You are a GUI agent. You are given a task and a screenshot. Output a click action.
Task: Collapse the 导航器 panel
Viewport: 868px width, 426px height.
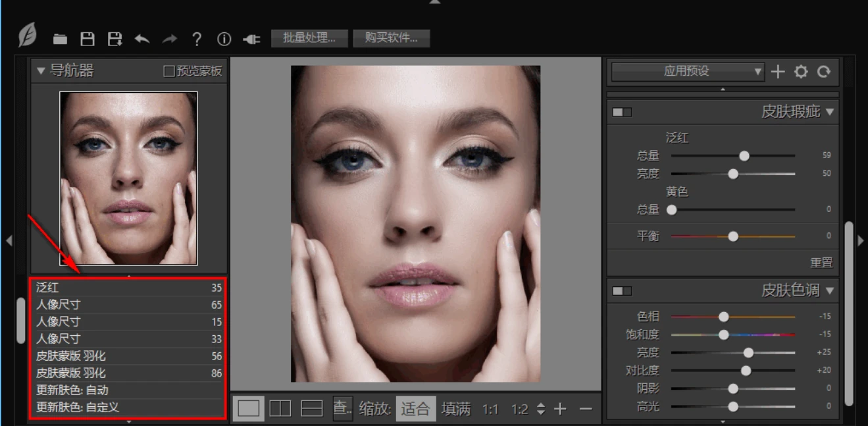coord(41,70)
